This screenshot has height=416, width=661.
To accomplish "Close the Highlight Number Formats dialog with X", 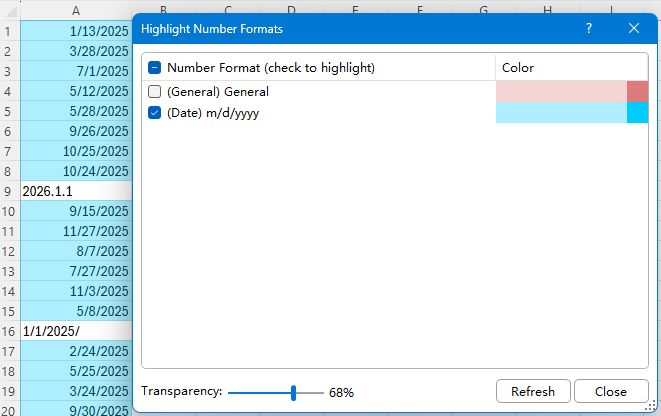I will [633, 29].
